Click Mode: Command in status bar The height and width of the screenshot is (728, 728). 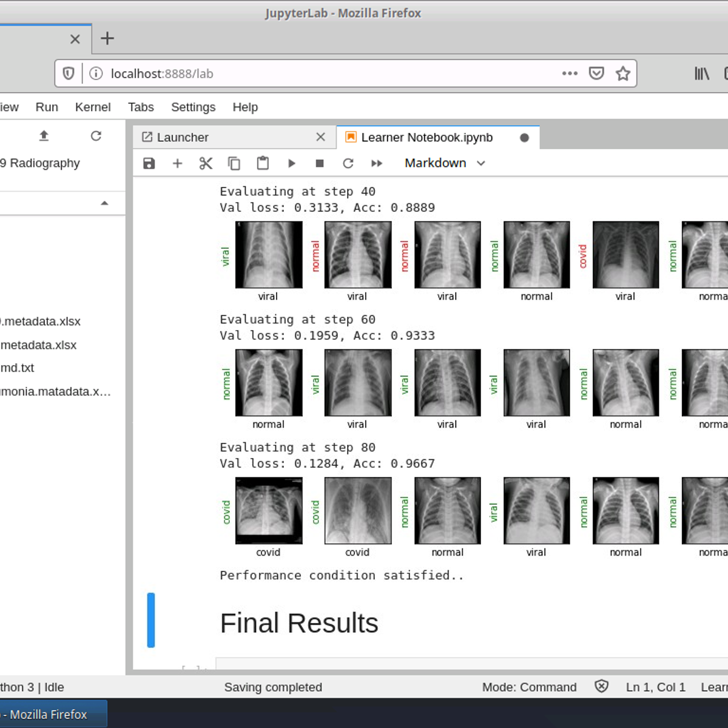529,687
